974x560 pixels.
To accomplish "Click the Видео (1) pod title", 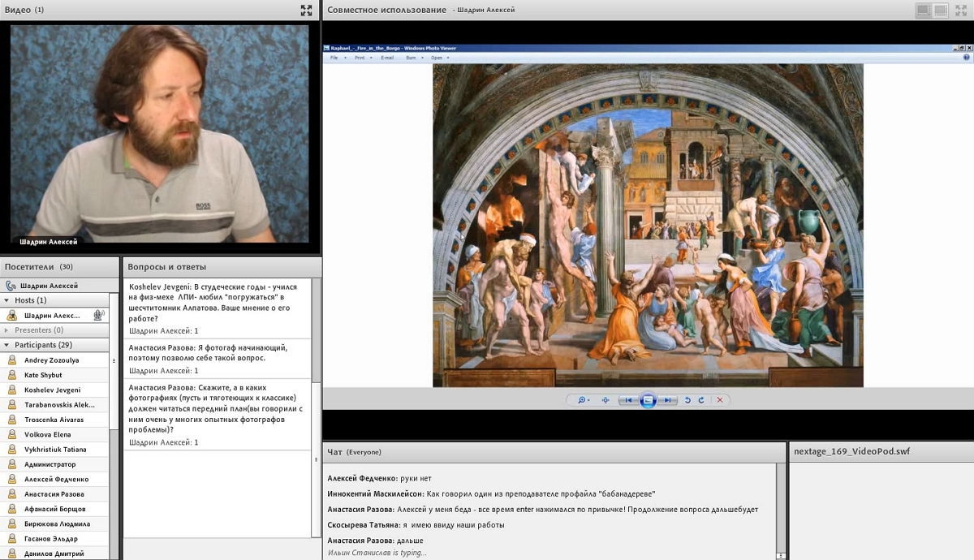I will coord(24,10).
